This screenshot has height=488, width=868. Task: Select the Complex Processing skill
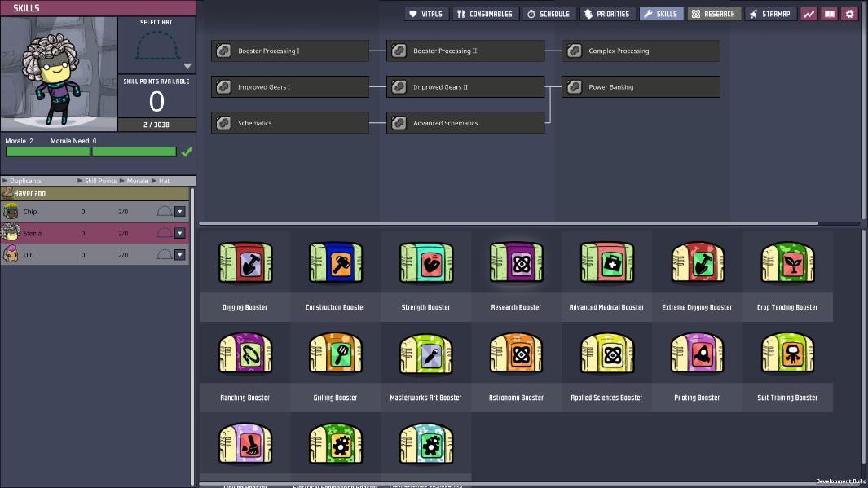point(641,51)
